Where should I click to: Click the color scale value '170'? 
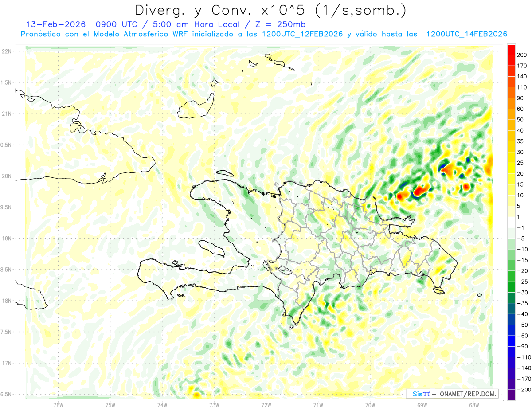point(522,66)
